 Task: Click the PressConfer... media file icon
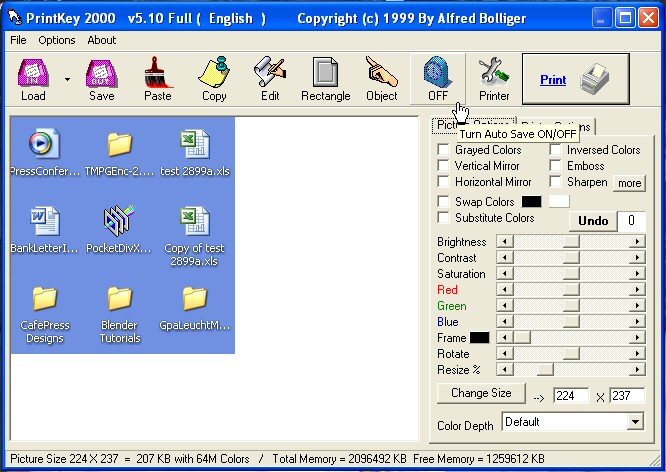pos(44,144)
